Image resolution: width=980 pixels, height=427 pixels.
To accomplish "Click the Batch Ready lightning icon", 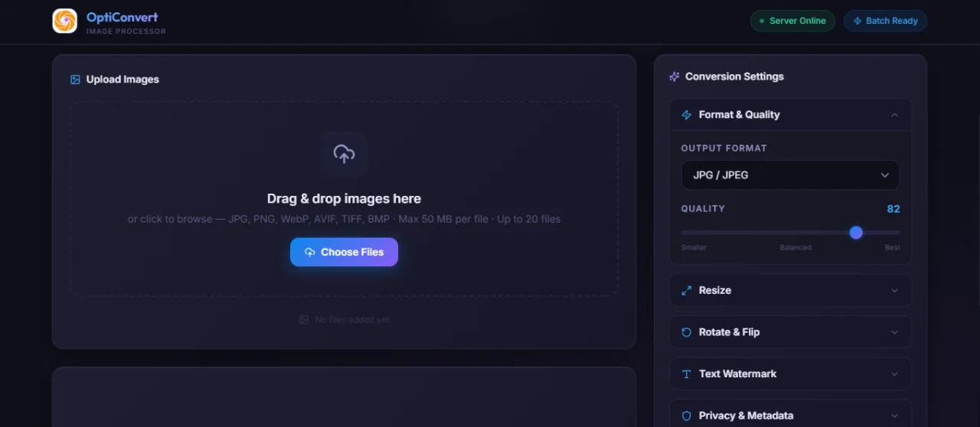I will [x=857, y=21].
